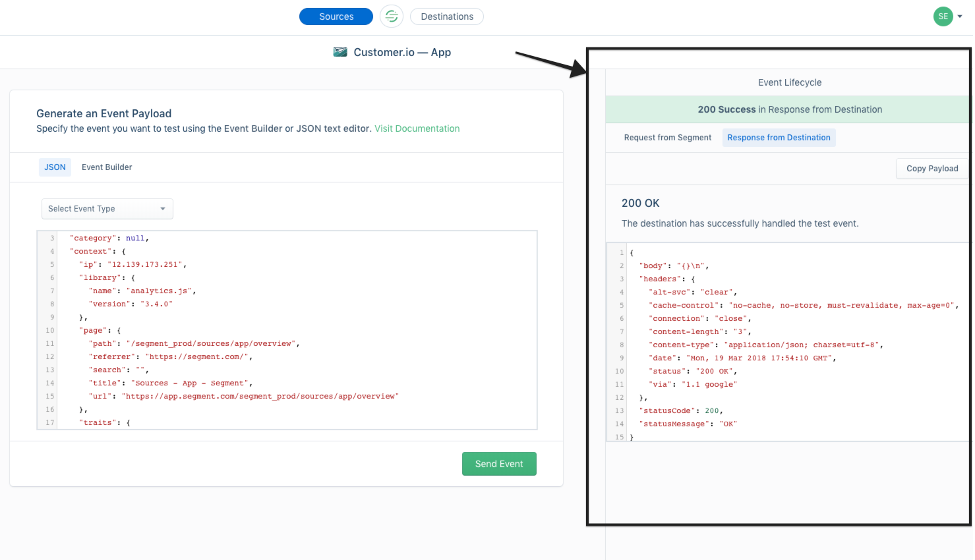
Task: Click the "statusCode": 200 line
Action: tap(681, 410)
